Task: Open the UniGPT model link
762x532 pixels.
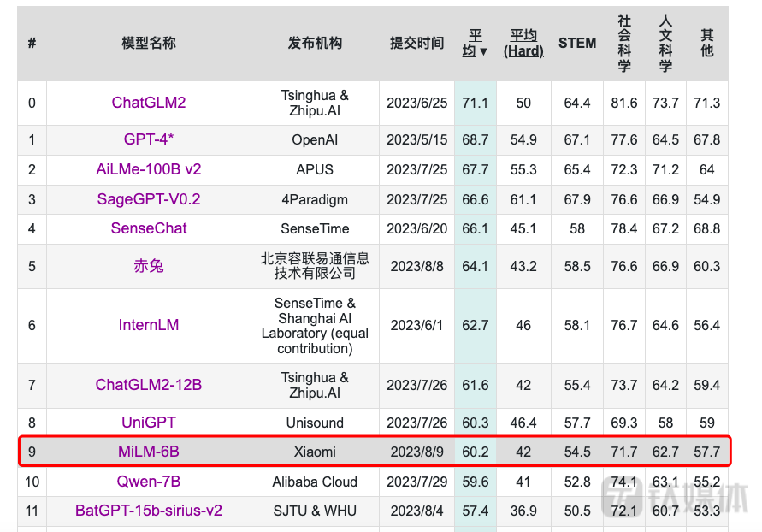Action: tap(148, 423)
